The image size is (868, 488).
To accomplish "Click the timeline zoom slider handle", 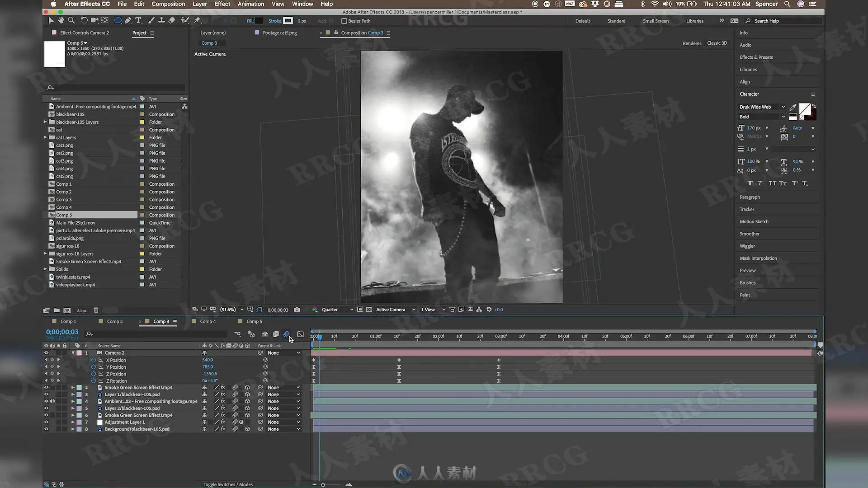I will (323, 485).
